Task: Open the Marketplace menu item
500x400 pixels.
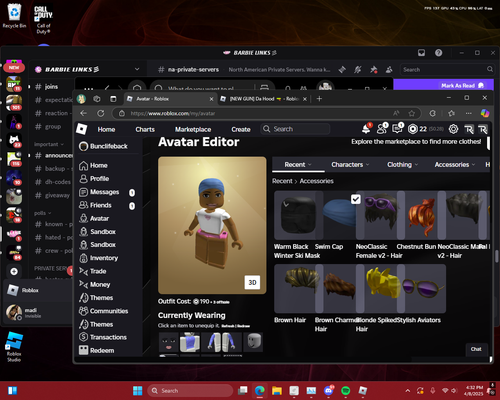Action: click(193, 129)
